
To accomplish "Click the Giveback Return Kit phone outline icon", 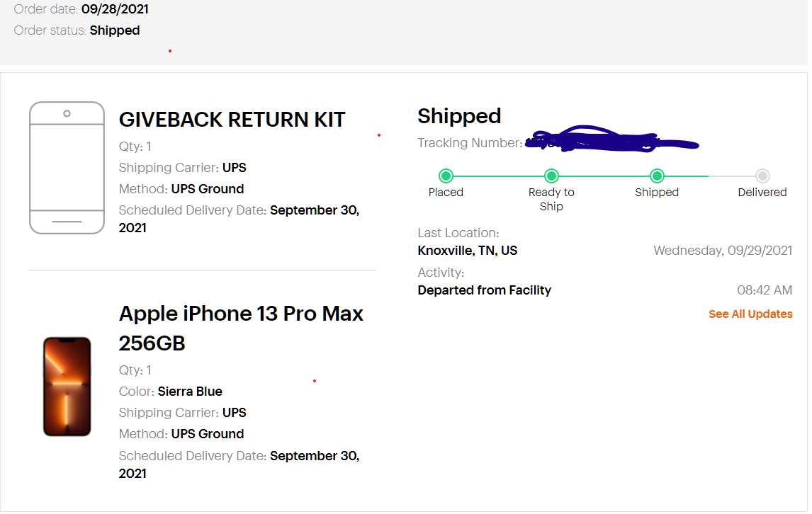I will point(67,168).
